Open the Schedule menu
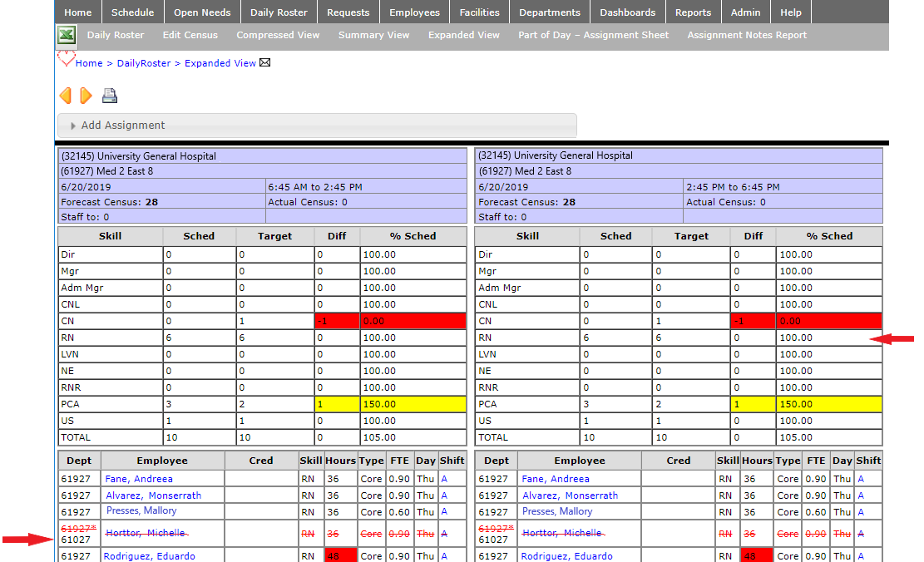The image size is (924, 562). click(132, 12)
